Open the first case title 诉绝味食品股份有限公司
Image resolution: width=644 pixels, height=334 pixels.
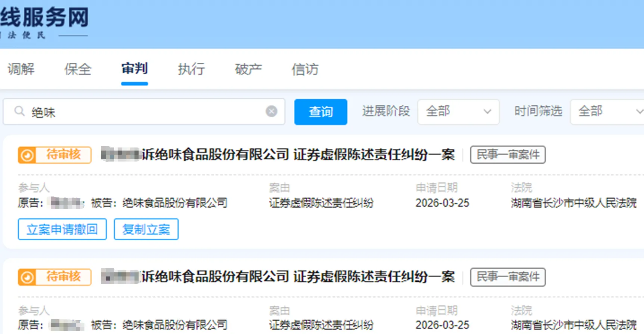tap(278, 155)
